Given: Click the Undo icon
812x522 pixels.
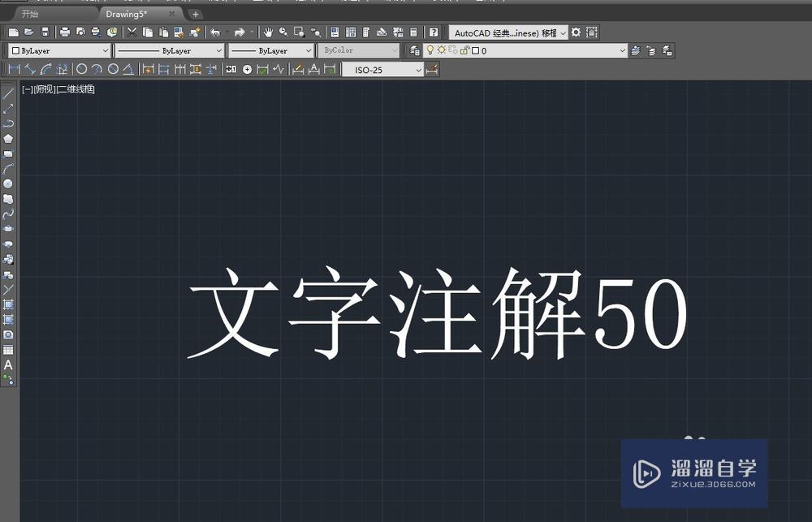Looking at the screenshot, I should [215, 32].
